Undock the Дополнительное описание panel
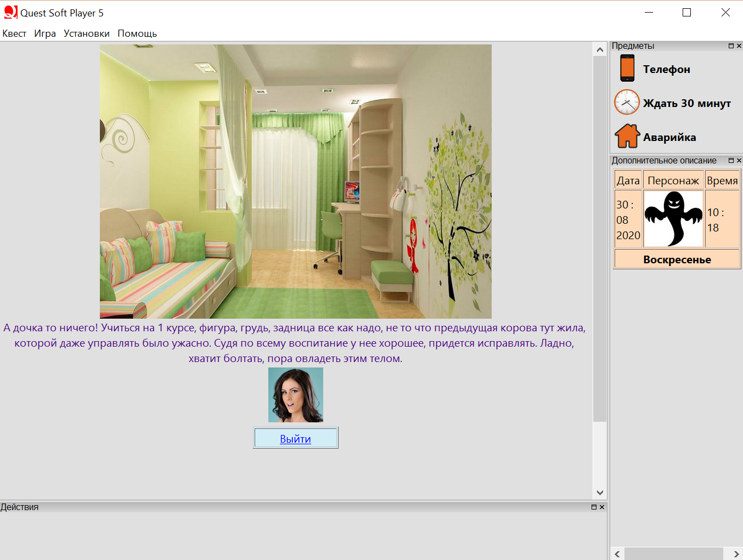The width and height of the screenshot is (743, 560). [x=731, y=161]
